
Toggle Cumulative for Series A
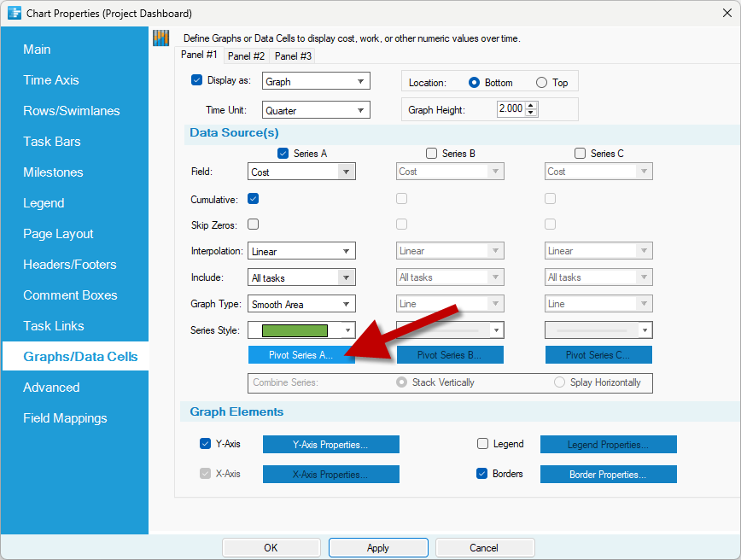click(254, 199)
